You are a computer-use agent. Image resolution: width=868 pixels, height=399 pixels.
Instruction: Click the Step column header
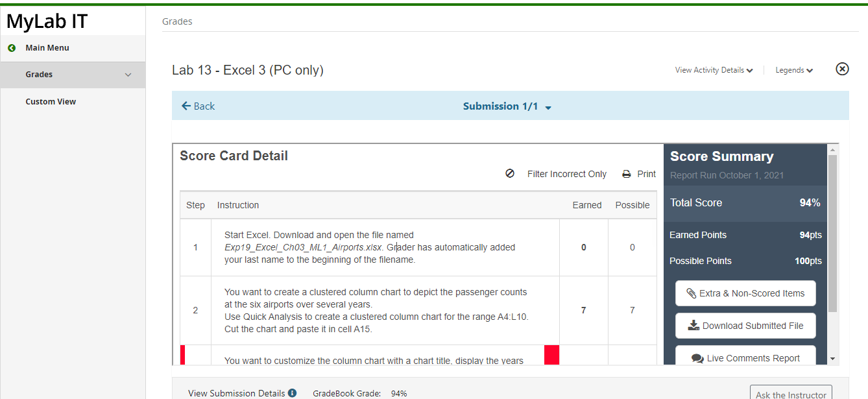point(195,205)
